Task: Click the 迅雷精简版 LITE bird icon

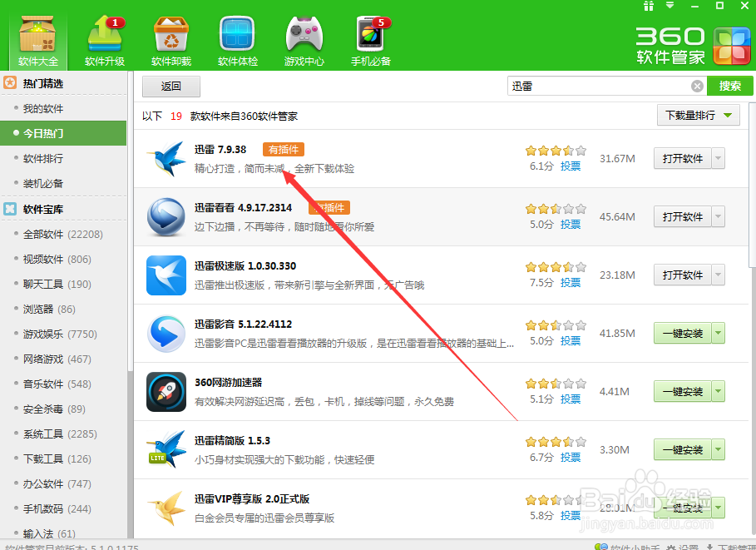Action: [x=166, y=449]
